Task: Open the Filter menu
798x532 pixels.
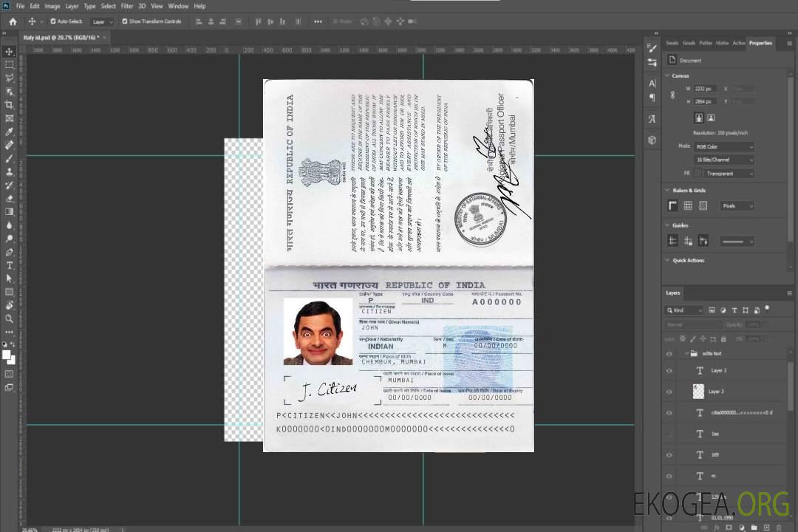Action: click(x=127, y=6)
